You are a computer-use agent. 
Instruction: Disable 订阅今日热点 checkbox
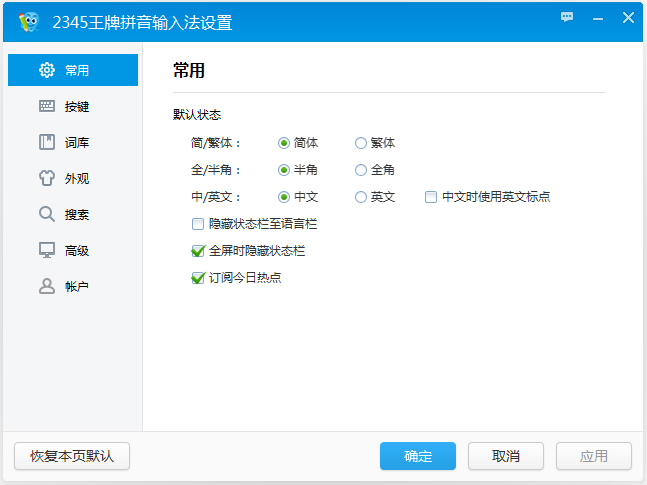tap(198, 278)
